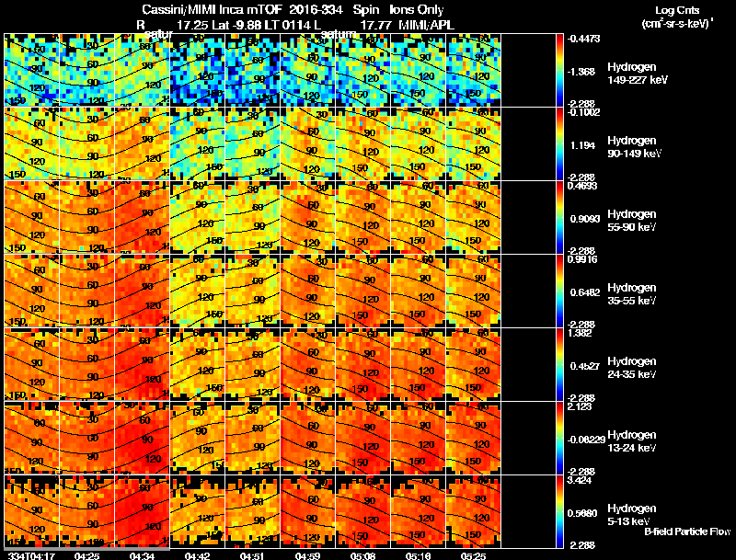This screenshot has height=560, width=736.
Task: Click the 2.123 colorbar value
Action: coord(580,406)
